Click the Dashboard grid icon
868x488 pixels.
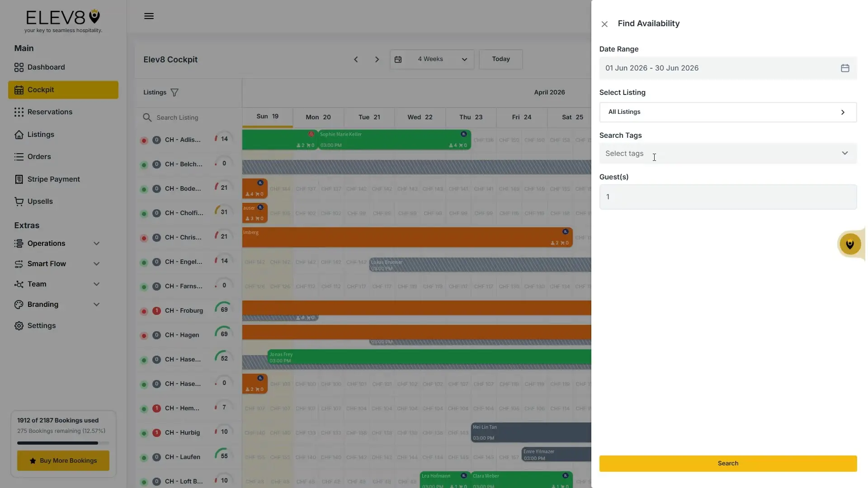click(19, 67)
